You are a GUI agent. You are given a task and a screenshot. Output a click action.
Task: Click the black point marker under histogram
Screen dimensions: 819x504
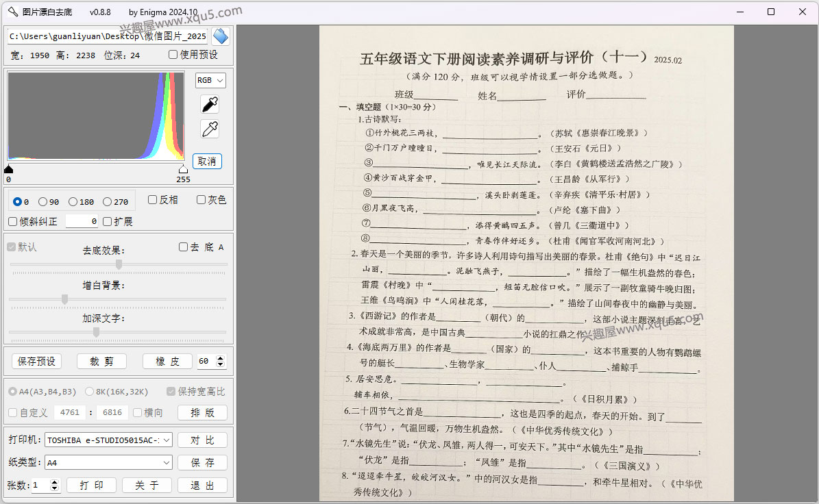pyautogui.click(x=8, y=169)
